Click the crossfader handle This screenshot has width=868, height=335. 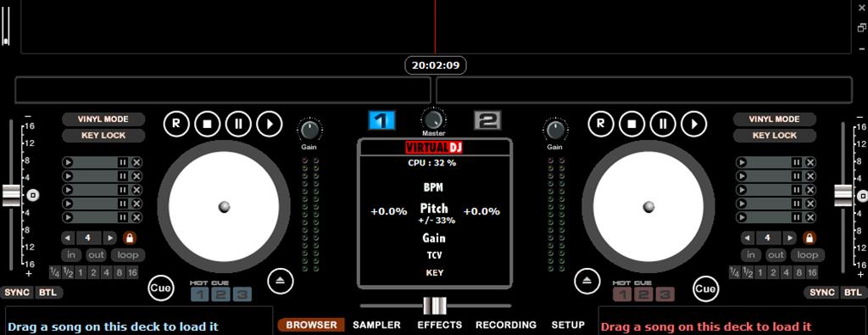pos(435,305)
